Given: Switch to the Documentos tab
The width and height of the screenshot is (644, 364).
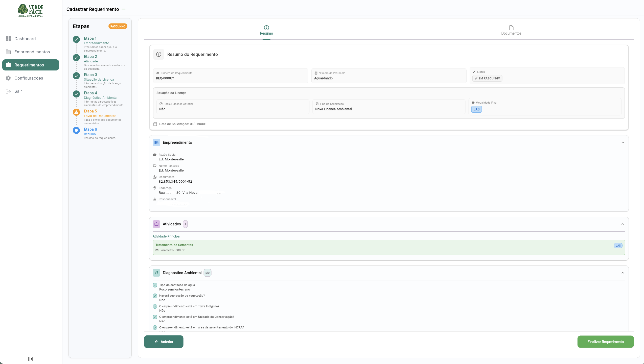Looking at the screenshot, I should [x=511, y=30].
